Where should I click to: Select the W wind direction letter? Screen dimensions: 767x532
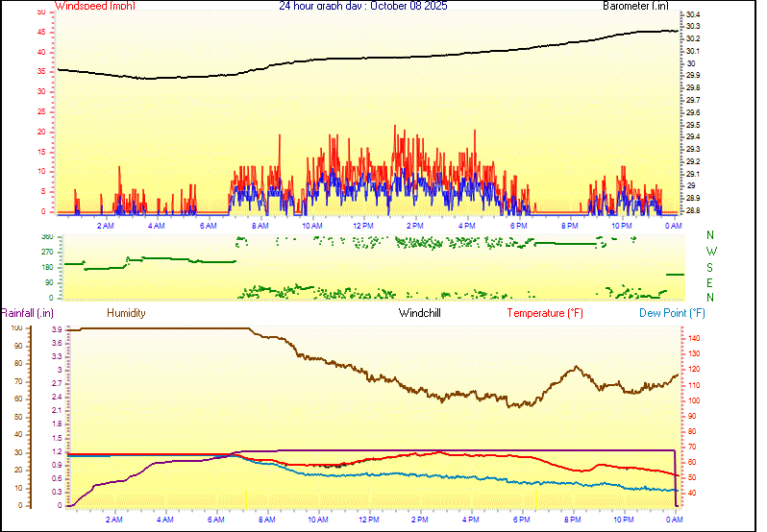click(710, 252)
